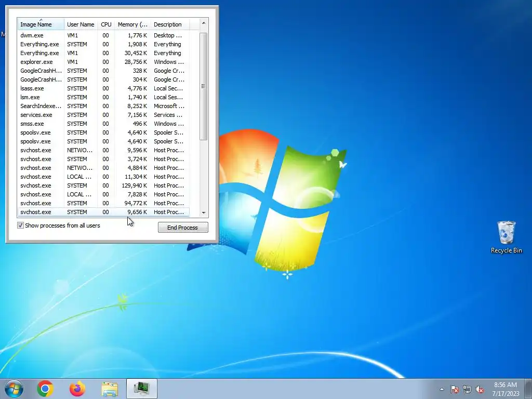The height and width of the screenshot is (399, 532).
Task: Click the 30,452 K memory value
Action: [136, 53]
